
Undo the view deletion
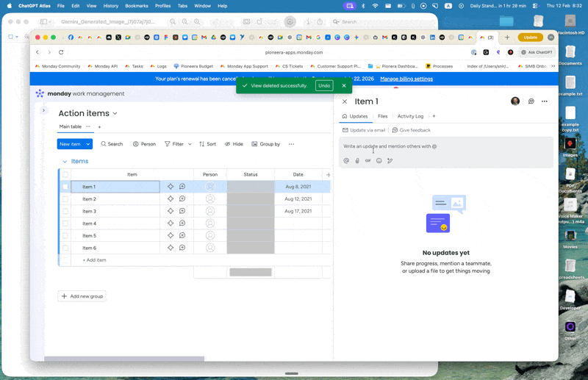tap(324, 85)
